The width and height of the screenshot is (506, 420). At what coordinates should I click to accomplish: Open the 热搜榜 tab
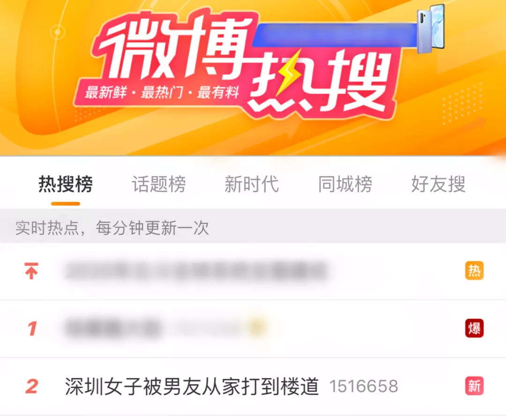pos(66,184)
